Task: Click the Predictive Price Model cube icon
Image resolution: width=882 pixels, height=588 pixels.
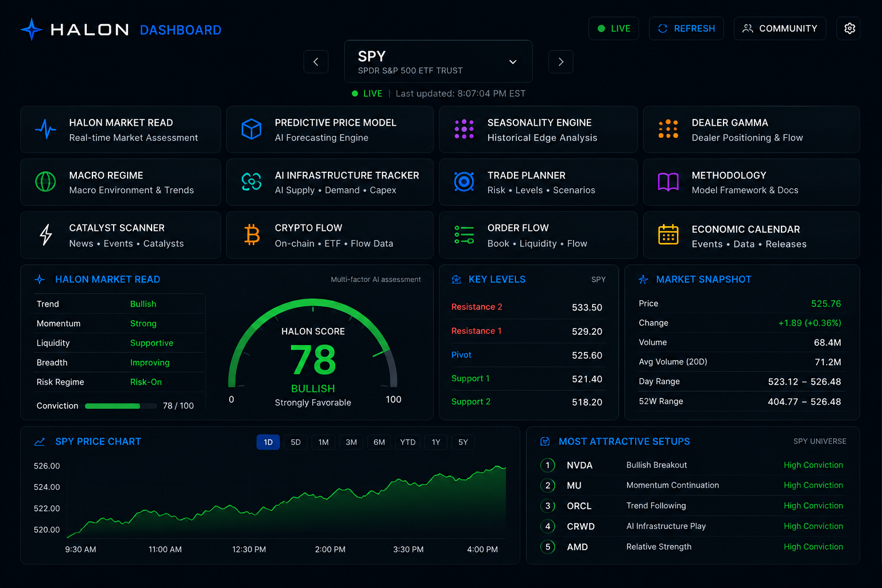Action: point(252,129)
